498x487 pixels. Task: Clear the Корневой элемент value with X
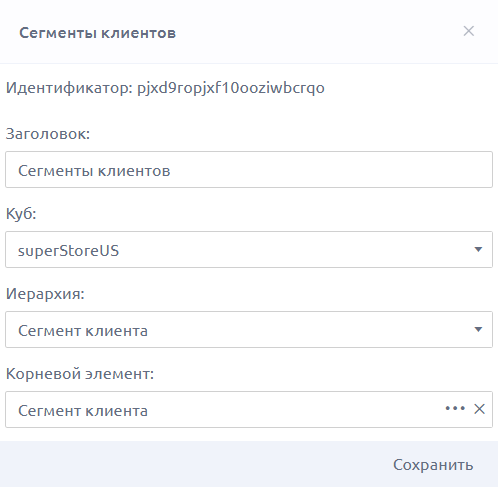[479, 409]
